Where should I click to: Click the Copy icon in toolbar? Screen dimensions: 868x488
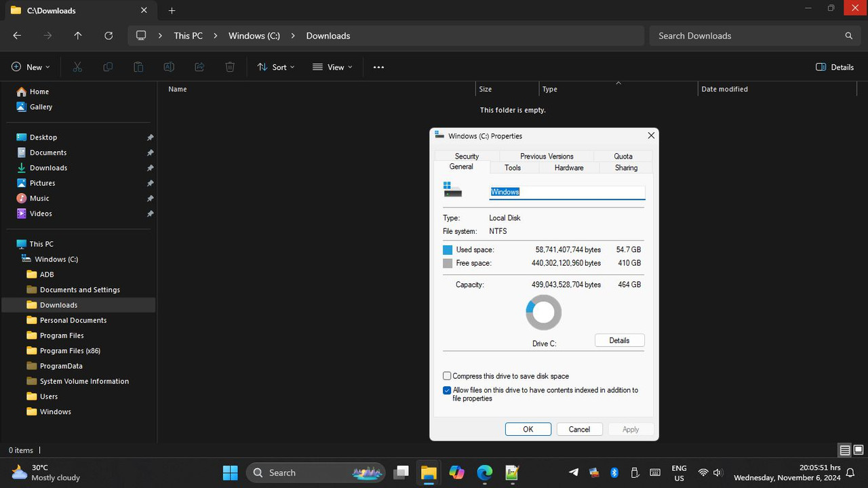point(108,67)
